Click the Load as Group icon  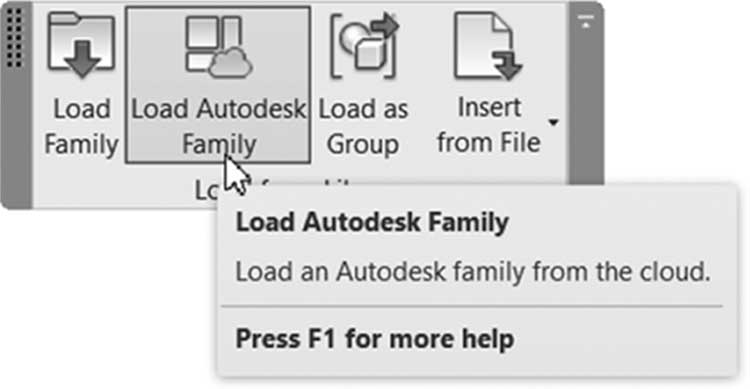click(x=364, y=46)
